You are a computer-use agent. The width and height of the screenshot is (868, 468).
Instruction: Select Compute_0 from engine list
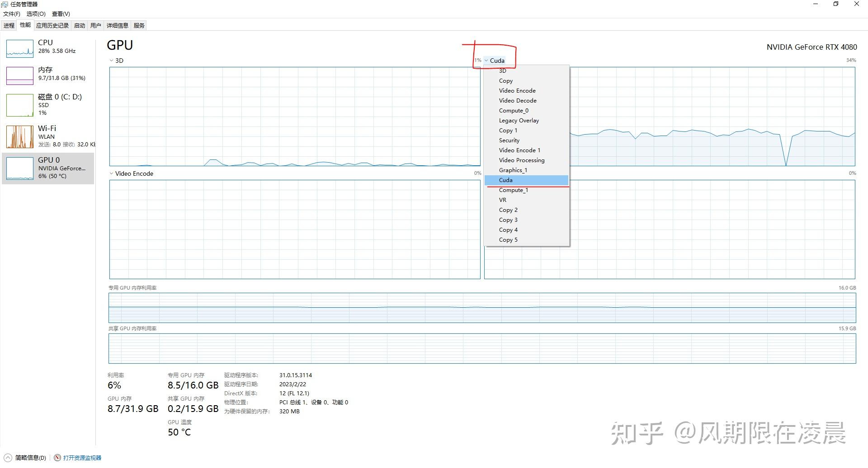coord(514,110)
